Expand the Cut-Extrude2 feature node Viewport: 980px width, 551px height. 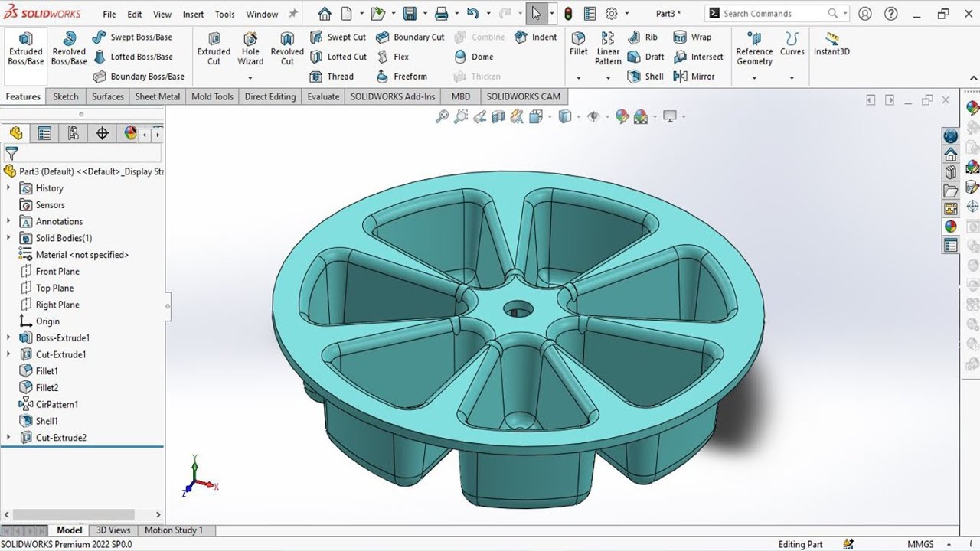[x=8, y=438]
